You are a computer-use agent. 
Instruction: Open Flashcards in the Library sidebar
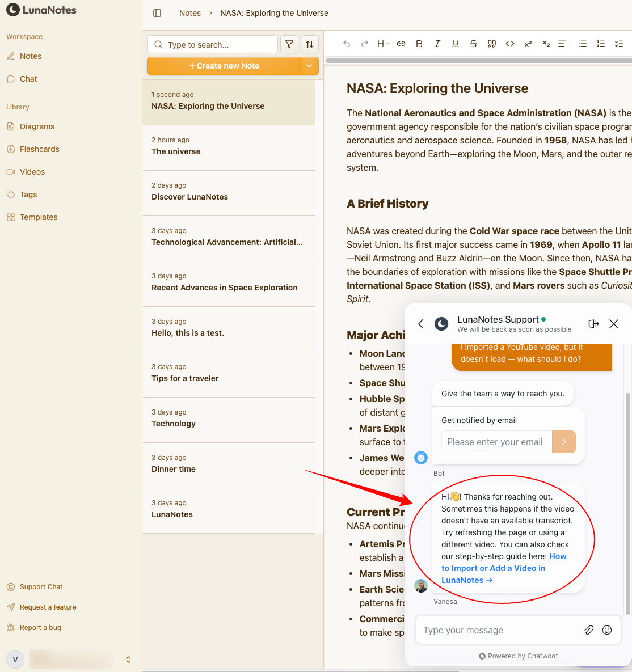(x=39, y=149)
